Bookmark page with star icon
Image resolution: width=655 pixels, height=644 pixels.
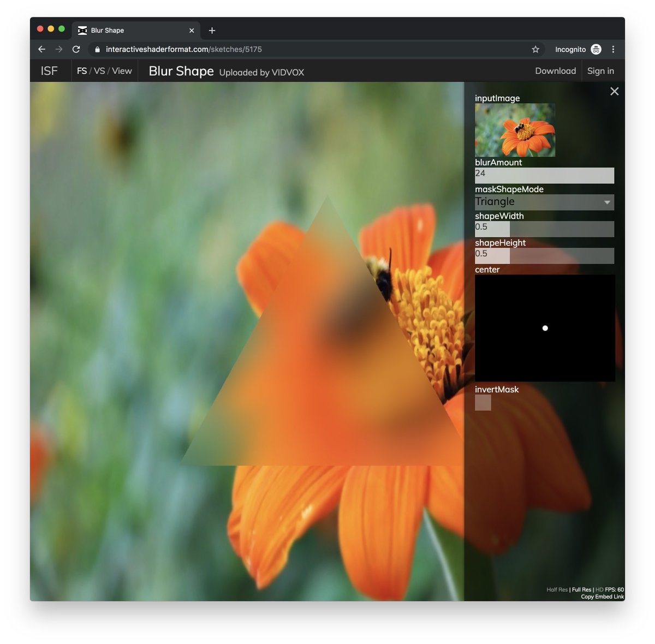tap(535, 49)
